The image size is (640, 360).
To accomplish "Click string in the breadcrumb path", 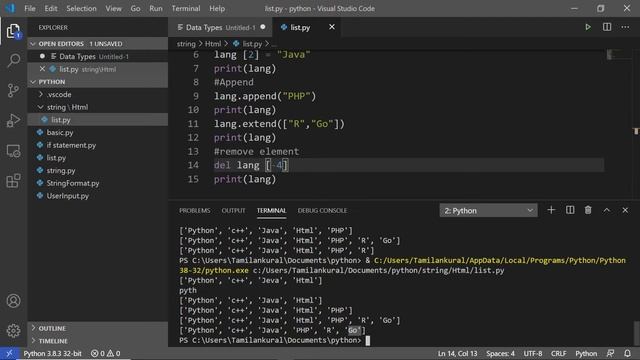I will (186, 44).
